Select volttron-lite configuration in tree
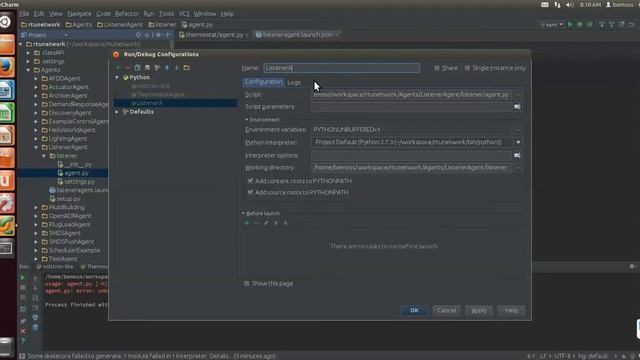Screen dimensions: 640x360 pyautogui.click(x=150, y=86)
